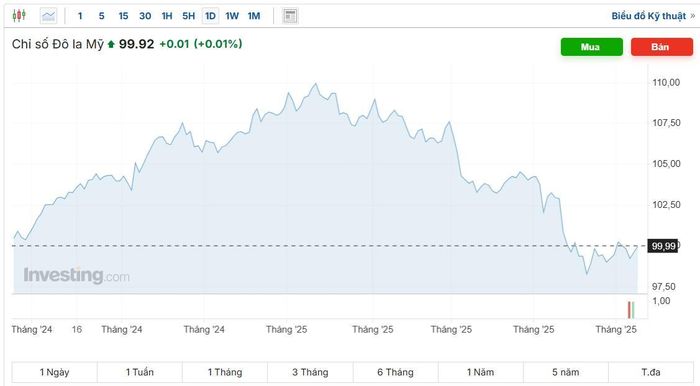Select the 1D daily interval
The image size is (700, 386).
pos(210,16)
